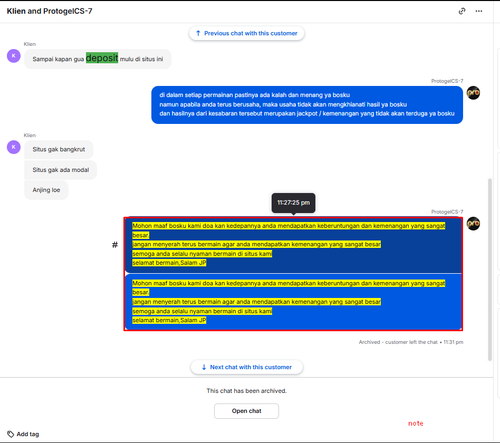Click the 'Archived - customer left the chat' status
This screenshot has height=443, width=500.
pyautogui.click(x=411, y=342)
